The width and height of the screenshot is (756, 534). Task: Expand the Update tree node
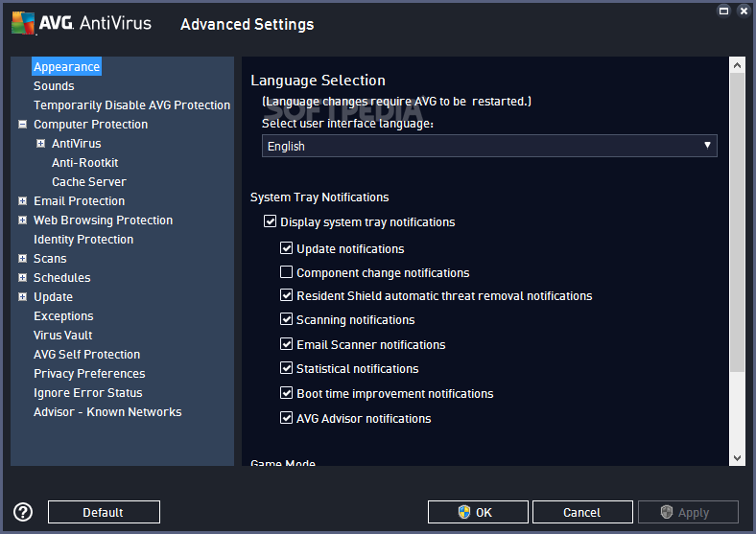tap(22, 297)
